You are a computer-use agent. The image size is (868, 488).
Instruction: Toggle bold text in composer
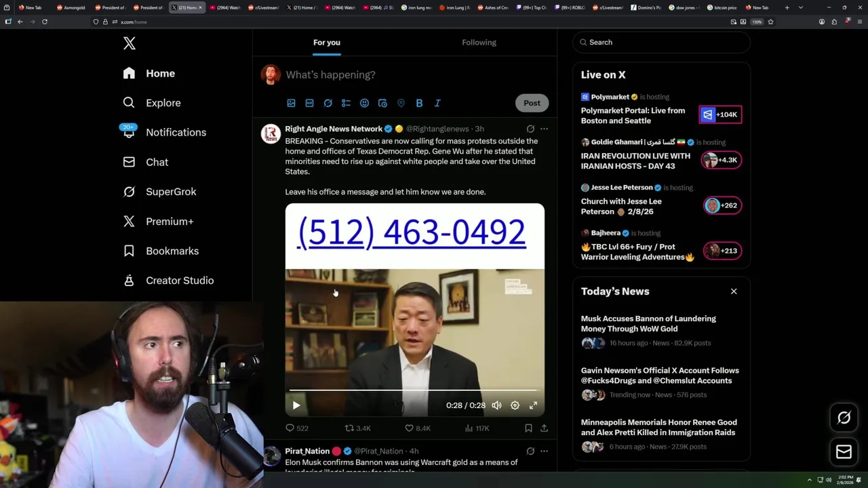click(x=419, y=103)
